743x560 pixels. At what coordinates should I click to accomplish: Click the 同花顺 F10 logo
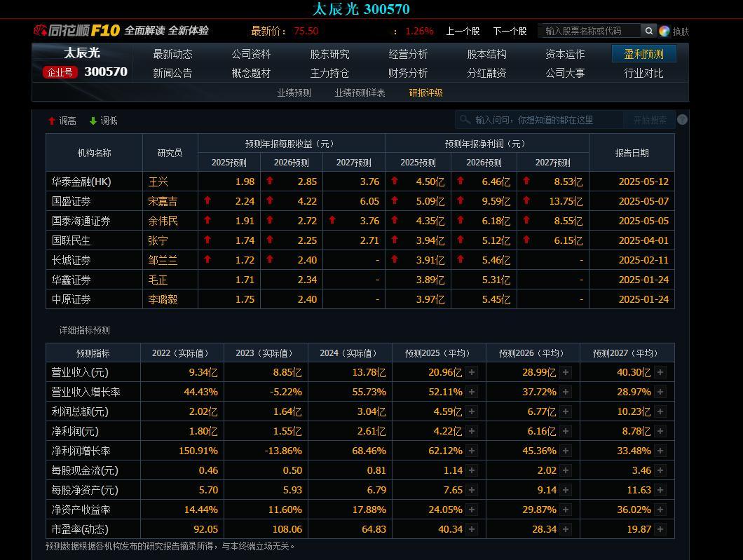(x=77, y=30)
